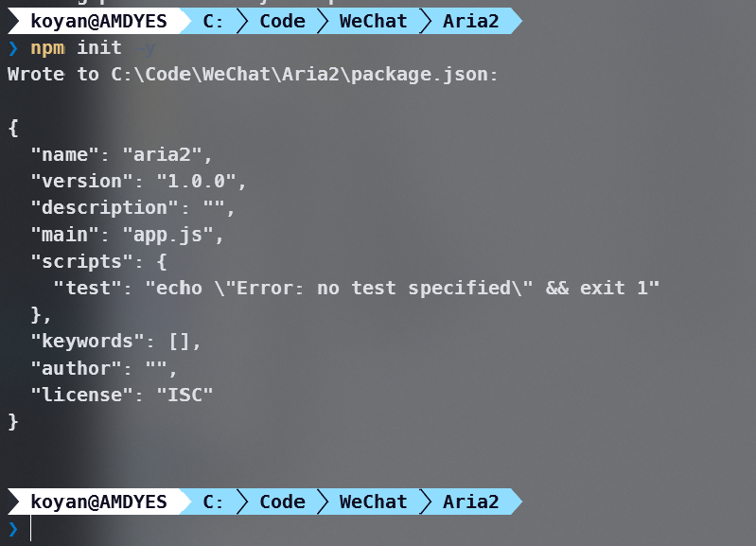Viewport: 756px width, 546px height.
Task: Select the Code segment in bottom prompt
Action: click(x=283, y=502)
